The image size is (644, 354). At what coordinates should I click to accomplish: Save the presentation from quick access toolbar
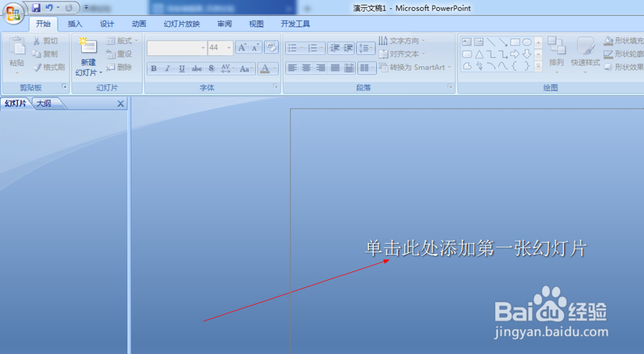point(36,8)
